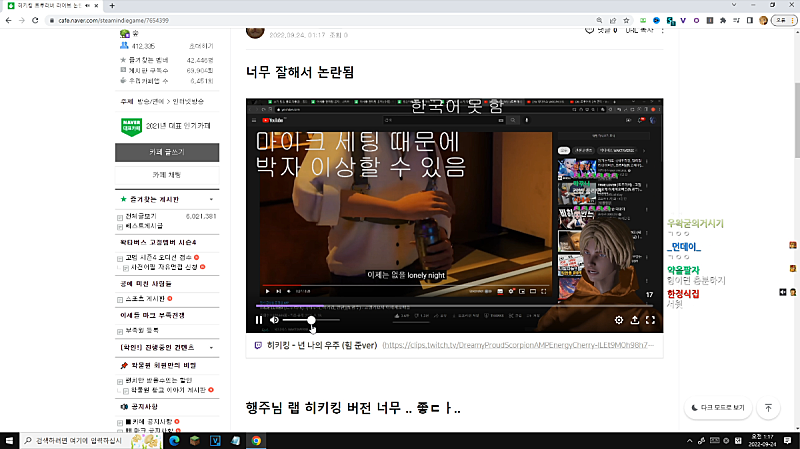This screenshot has height=449, width=800.
Task: Click the Chrome profile avatar
Action: 763,20
